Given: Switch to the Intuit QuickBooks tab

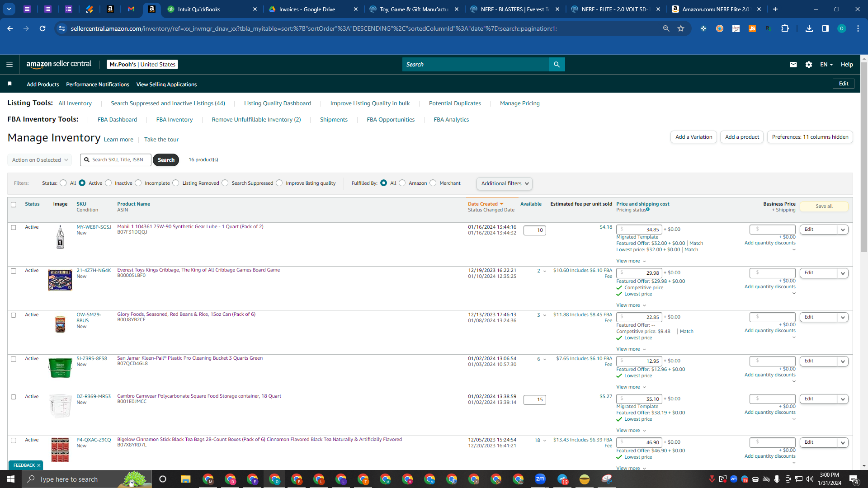Looking at the screenshot, I should (212, 9).
